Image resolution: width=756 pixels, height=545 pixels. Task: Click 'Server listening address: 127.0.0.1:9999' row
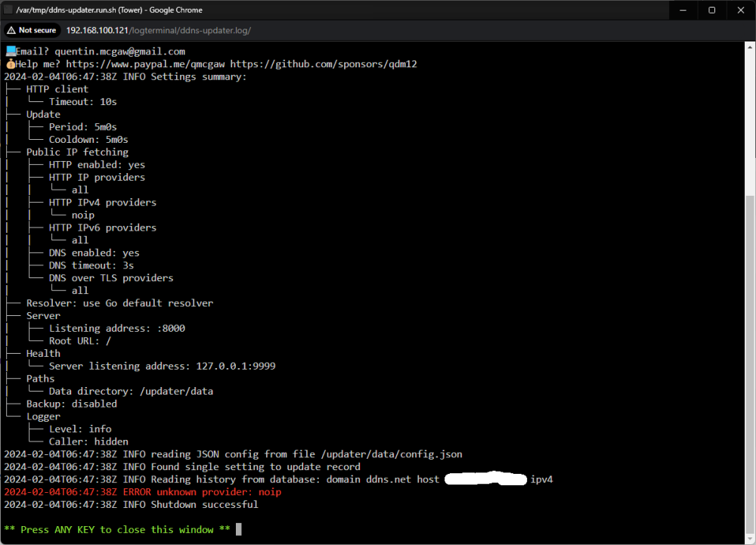[x=162, y=366]
